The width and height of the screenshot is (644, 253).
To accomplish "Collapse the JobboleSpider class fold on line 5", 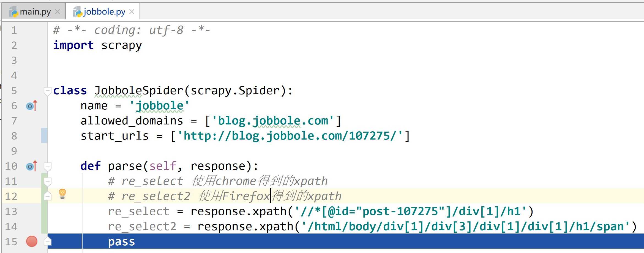I will [x=47, y=91].
